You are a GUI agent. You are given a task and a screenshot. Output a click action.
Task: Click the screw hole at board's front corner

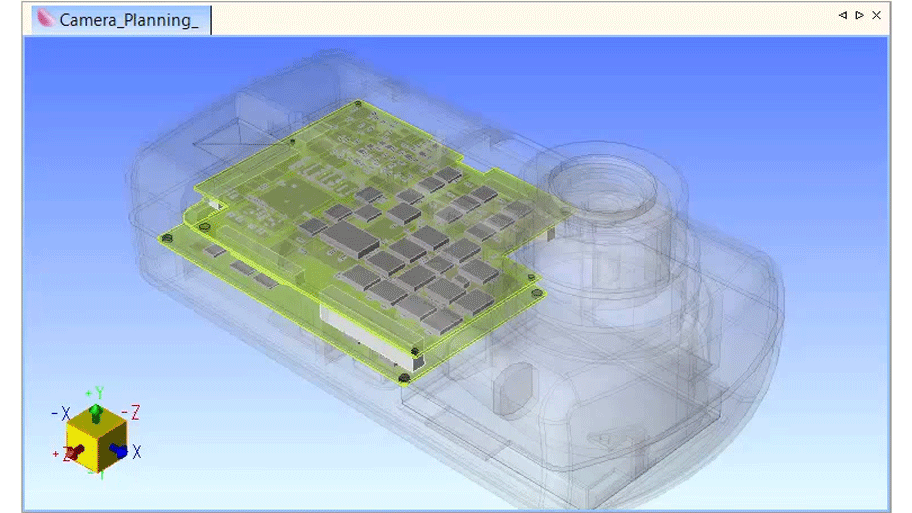[403, 379]
